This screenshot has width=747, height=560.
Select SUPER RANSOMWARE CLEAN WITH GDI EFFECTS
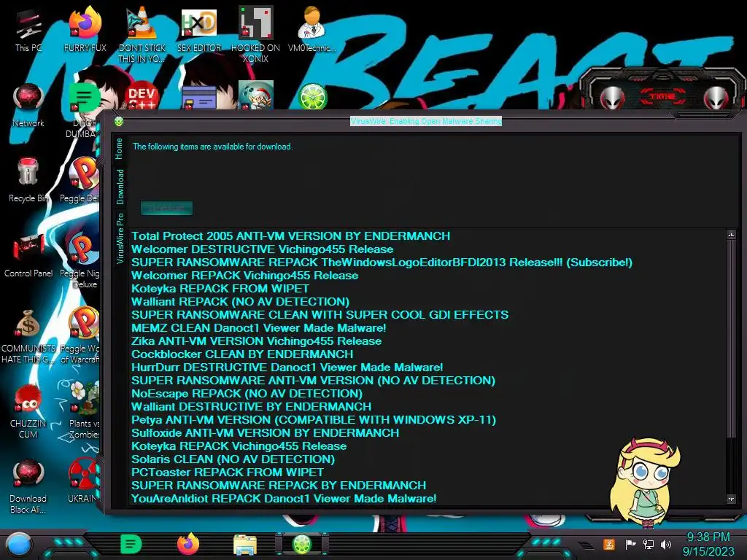coord(320,315)
